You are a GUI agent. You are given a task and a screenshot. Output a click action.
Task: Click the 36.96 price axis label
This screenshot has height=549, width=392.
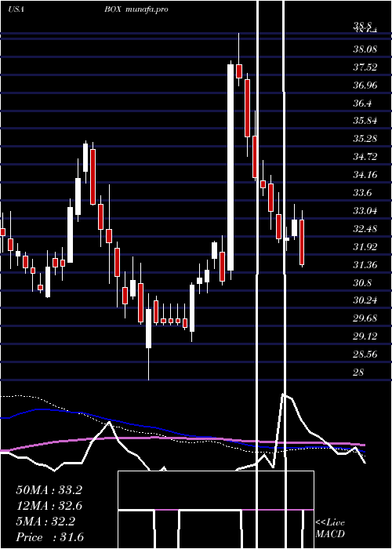(x=365, y=85)
